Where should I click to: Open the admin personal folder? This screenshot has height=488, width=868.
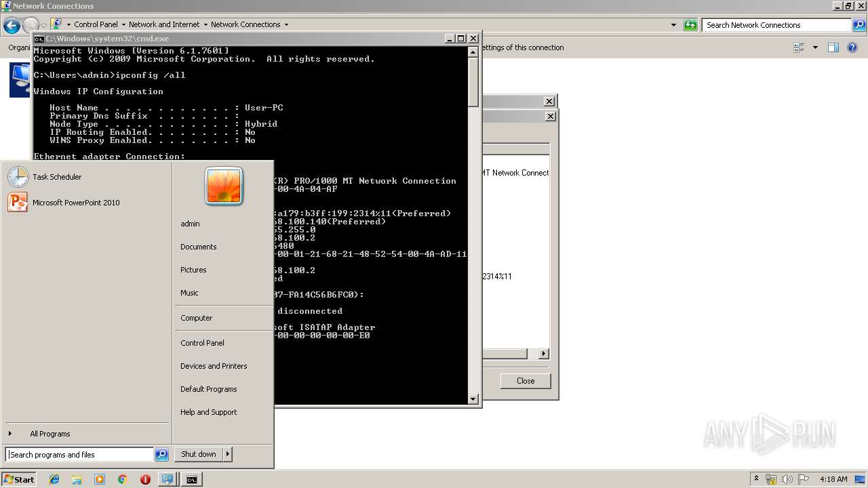[x=190, y=224]
